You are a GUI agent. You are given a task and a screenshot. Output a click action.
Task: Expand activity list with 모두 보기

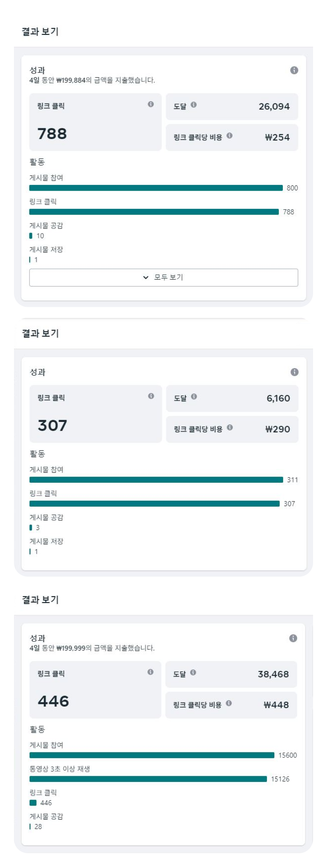164,277
